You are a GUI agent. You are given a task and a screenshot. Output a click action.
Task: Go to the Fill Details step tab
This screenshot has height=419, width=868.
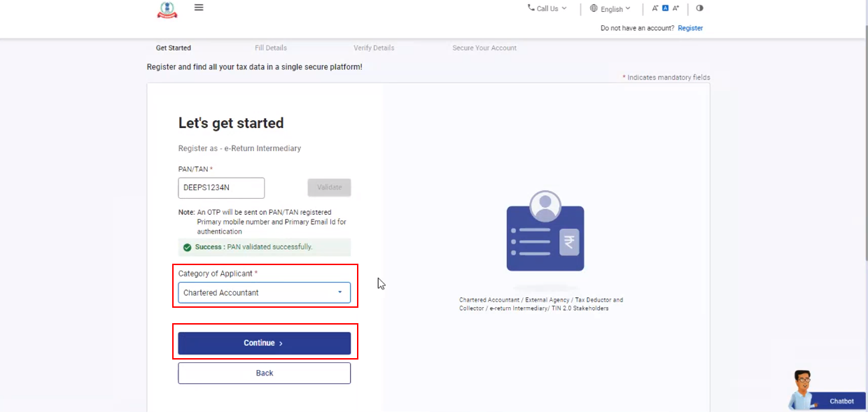click(271, 48)
